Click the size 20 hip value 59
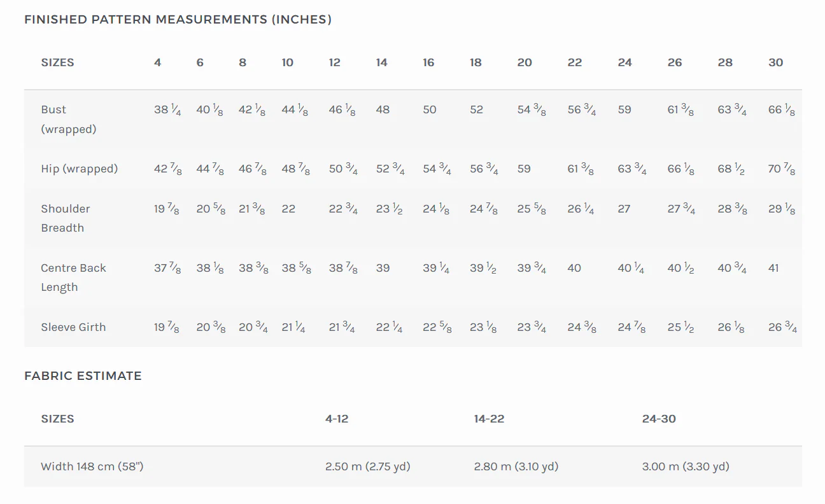Image resolution: width=825 pixels, height=504 pixels. click(x=524, y=169)
